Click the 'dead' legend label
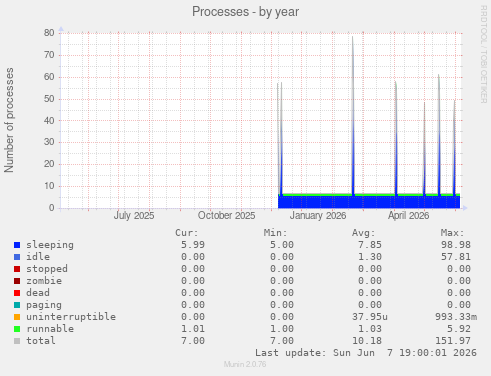491x376 pixels. click(x=38, y=293)
